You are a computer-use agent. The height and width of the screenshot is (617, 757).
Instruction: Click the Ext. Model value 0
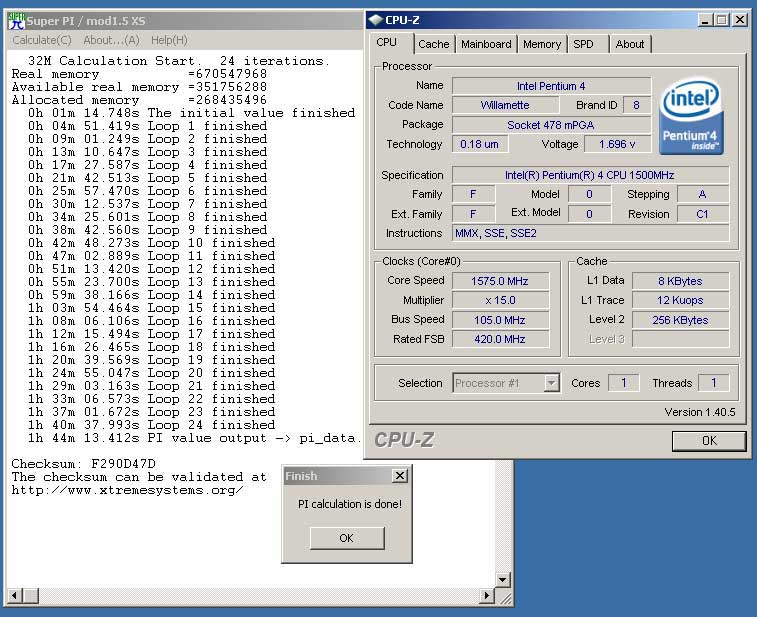[x=589, y=214]
